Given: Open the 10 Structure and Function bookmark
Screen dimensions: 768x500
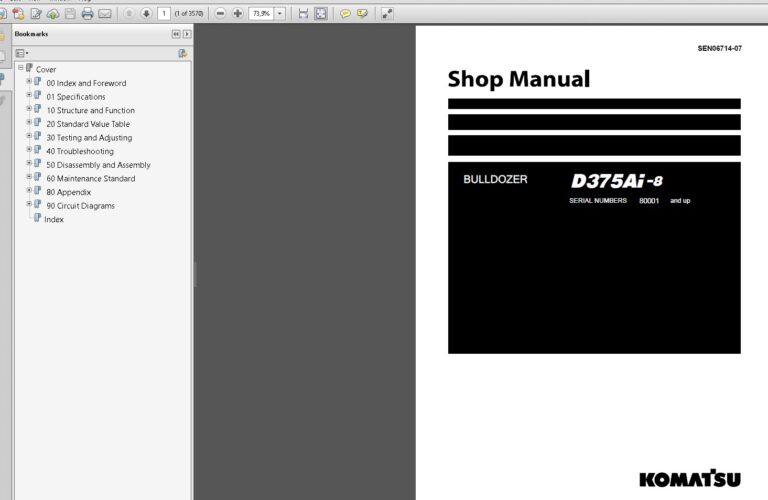Looking at the screenshot, I should coord(91,111).
